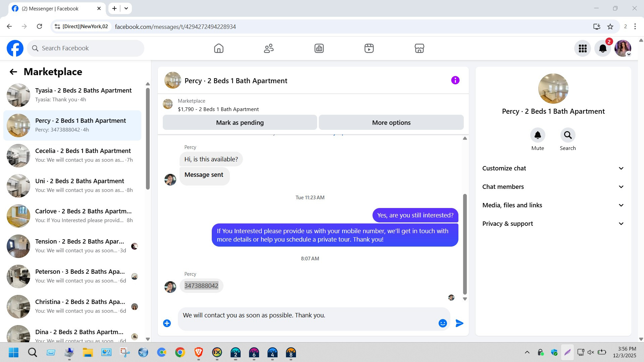Image resolution: width=644 pixels, height=362 pixels.
Task: Go back in browser history
Action: point(9,27)
